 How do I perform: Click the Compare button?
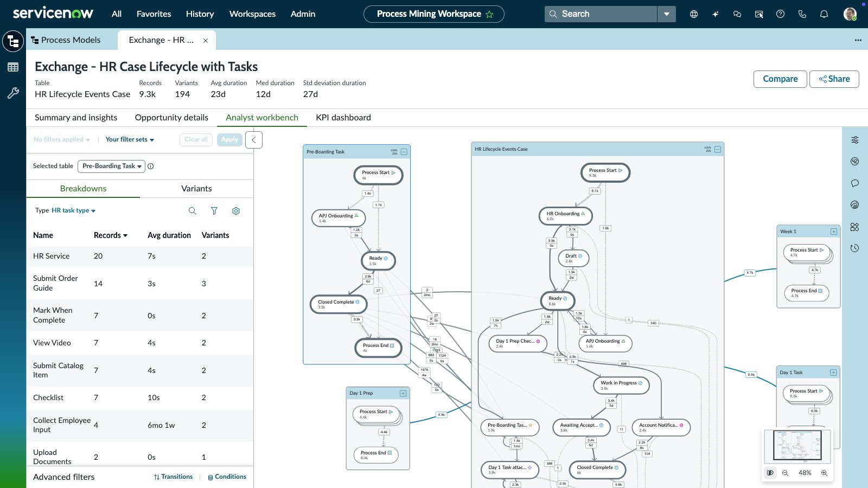[x=780, y=79]
